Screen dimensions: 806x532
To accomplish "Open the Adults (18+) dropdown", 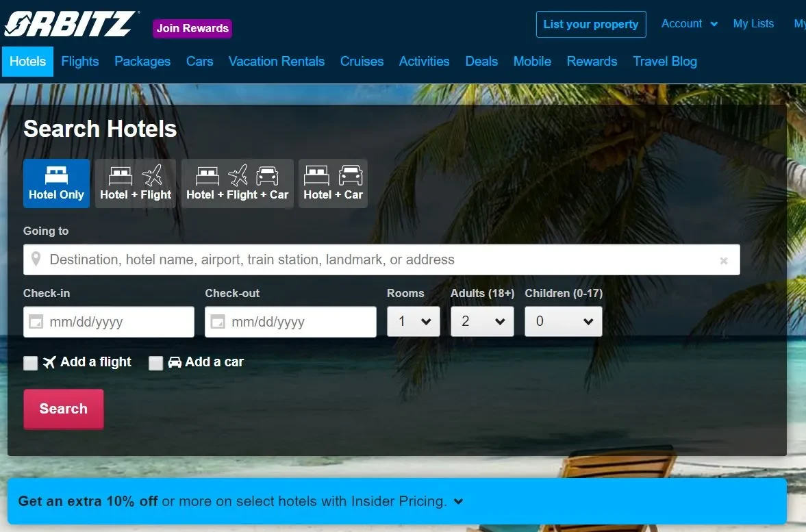I will 482,321.
